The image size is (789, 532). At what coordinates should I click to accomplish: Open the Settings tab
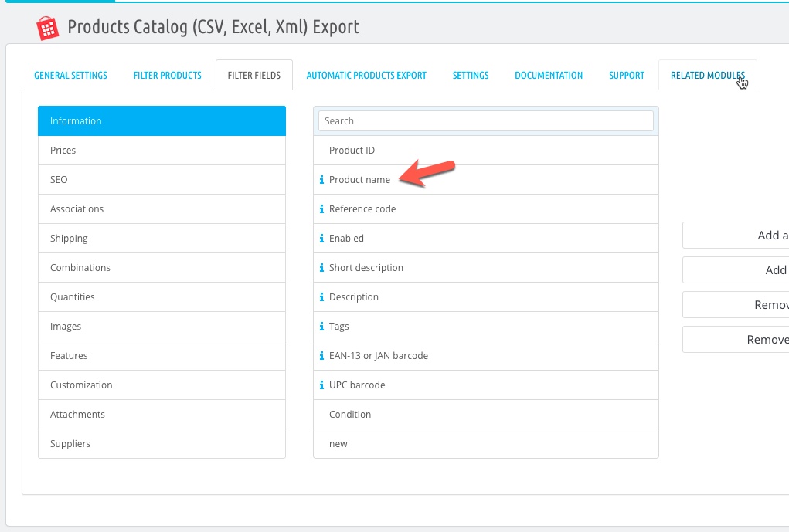[471, 76]
